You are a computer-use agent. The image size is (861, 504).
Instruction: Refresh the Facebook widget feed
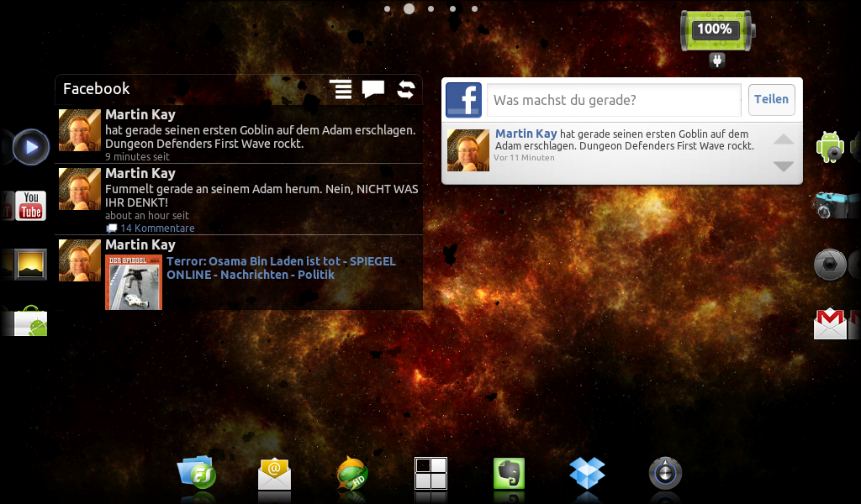coord(406,90)
